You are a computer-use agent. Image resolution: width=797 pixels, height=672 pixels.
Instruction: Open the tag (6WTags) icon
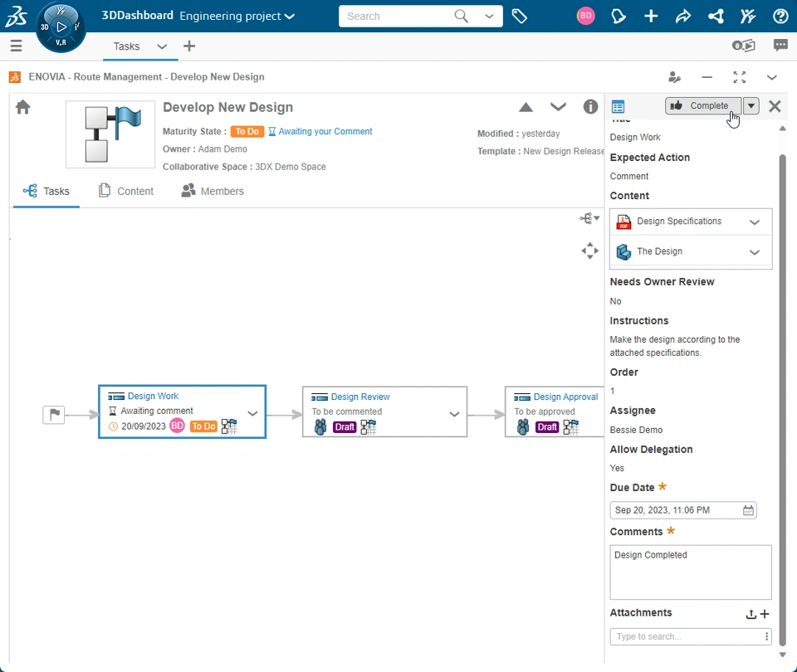point(519,17)
